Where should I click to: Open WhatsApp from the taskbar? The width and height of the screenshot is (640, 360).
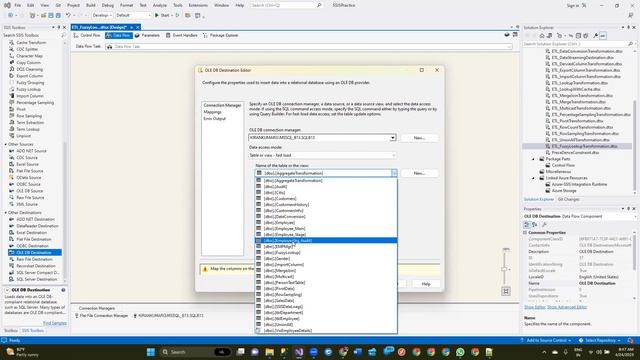460,352
